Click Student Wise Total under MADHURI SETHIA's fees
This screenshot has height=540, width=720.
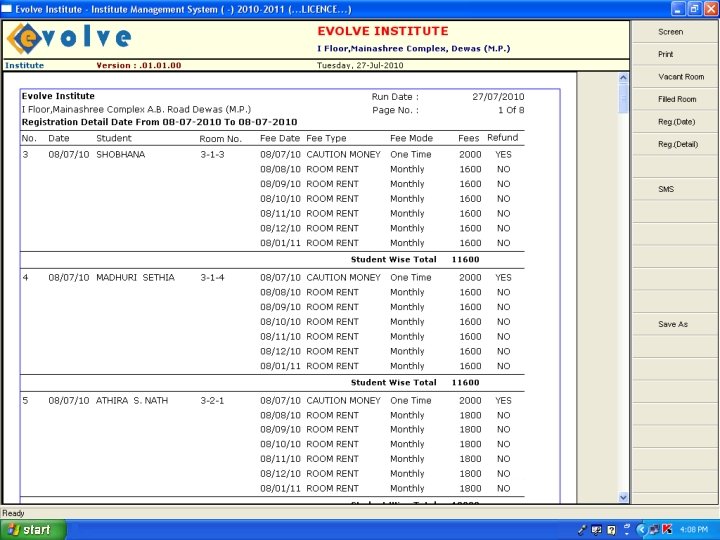click(394, 382)
